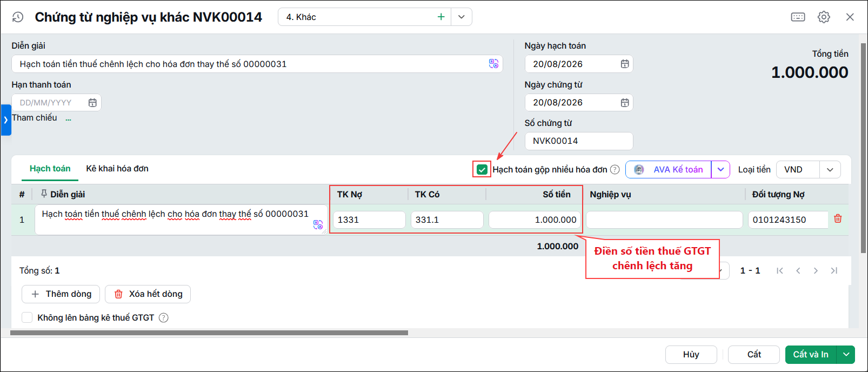Go to first page of rows
This screenshot has height=372, width=868.
tap(779, 271)
